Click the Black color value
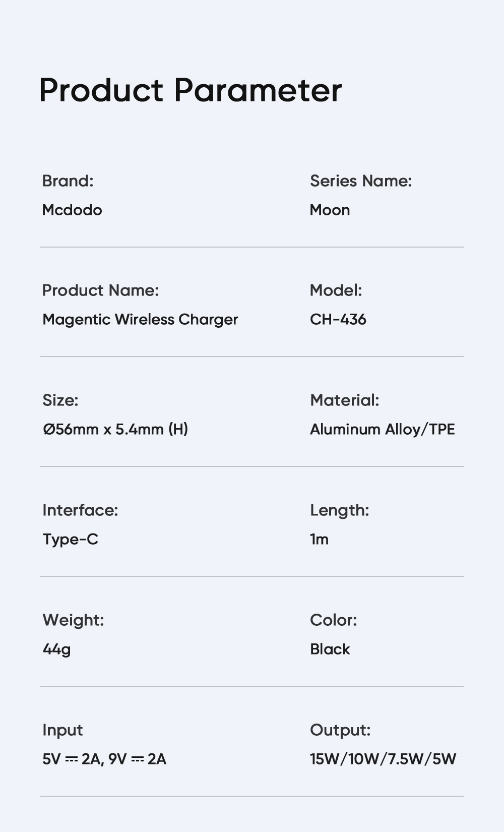This screenshot has width=504, height=832. (330, 649)
